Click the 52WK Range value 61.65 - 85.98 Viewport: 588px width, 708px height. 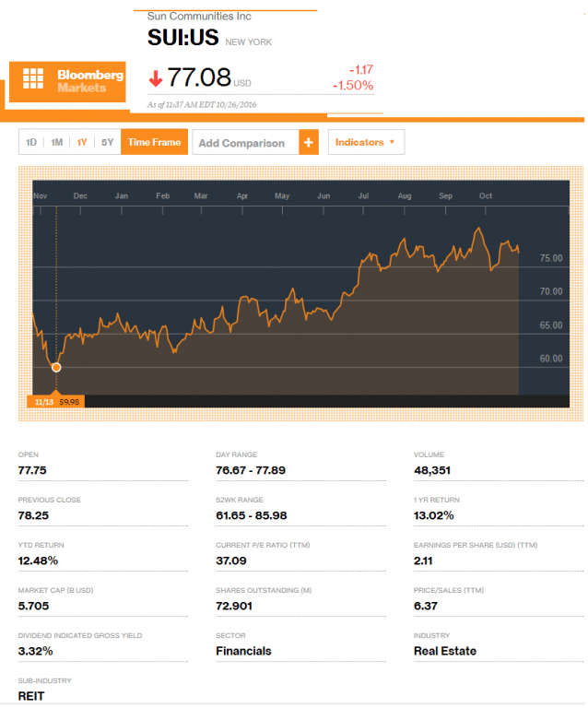[x=252, y=515]
